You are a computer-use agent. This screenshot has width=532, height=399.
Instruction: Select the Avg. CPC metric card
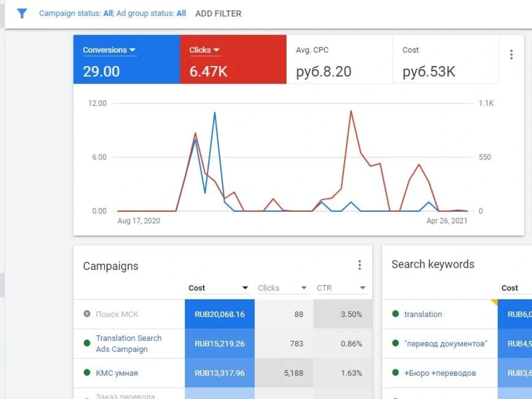click(339, 60)
